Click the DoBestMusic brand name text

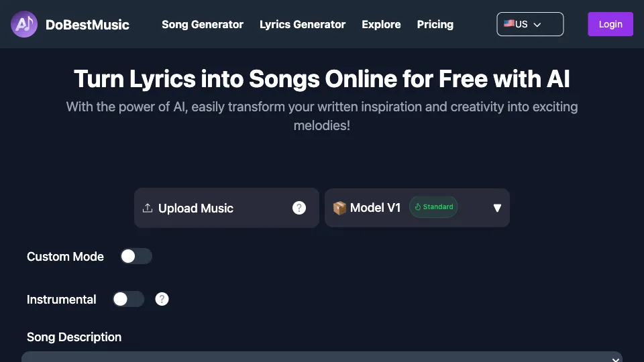(x=87, y=25)
